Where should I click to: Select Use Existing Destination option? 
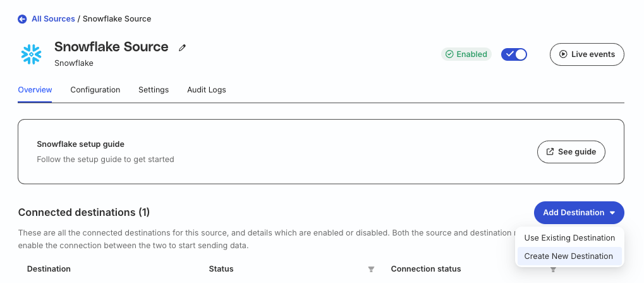(x=569, y=238)
